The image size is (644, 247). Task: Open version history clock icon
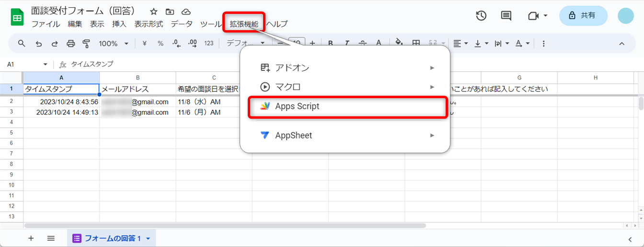(x=481, y=16)
